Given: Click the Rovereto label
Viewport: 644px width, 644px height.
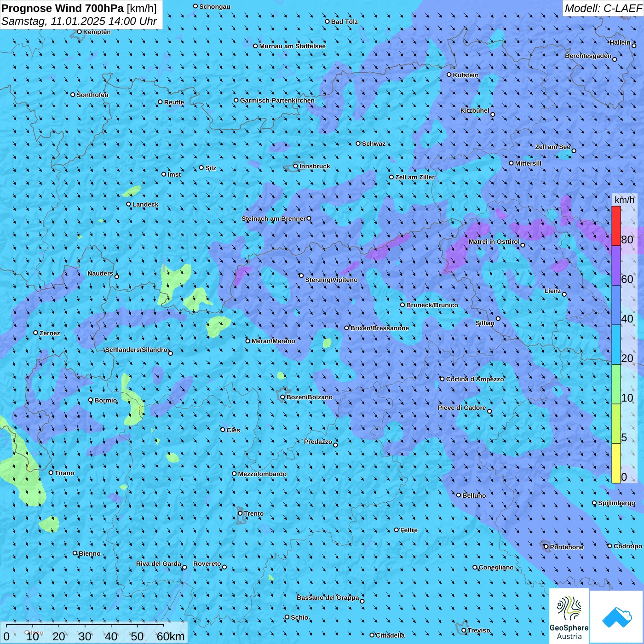Looking at the screenshot, I should [207, 563].
